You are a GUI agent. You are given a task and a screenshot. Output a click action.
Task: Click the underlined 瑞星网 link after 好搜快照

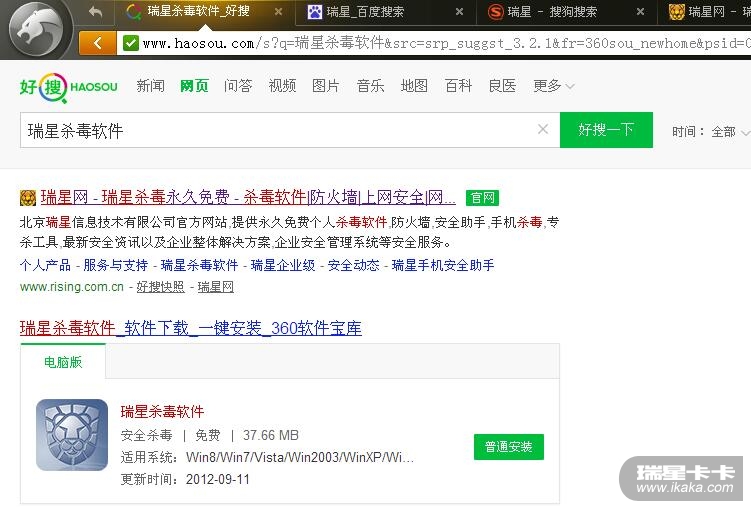(x=216, y=287)
